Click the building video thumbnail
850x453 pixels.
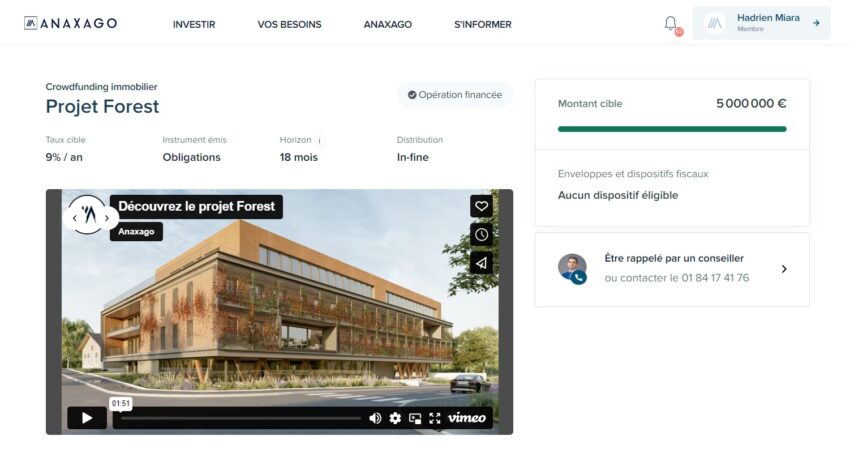click(279, 312)
